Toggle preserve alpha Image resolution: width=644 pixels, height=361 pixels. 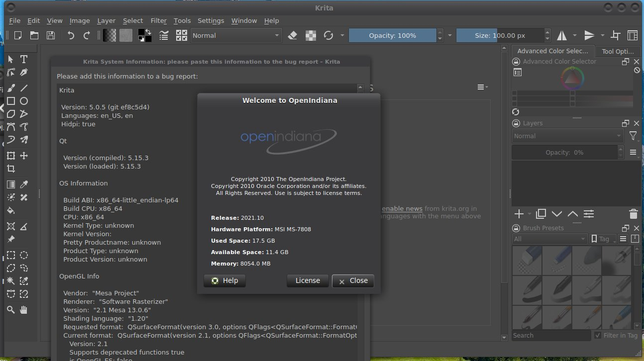tap(311, 35)
